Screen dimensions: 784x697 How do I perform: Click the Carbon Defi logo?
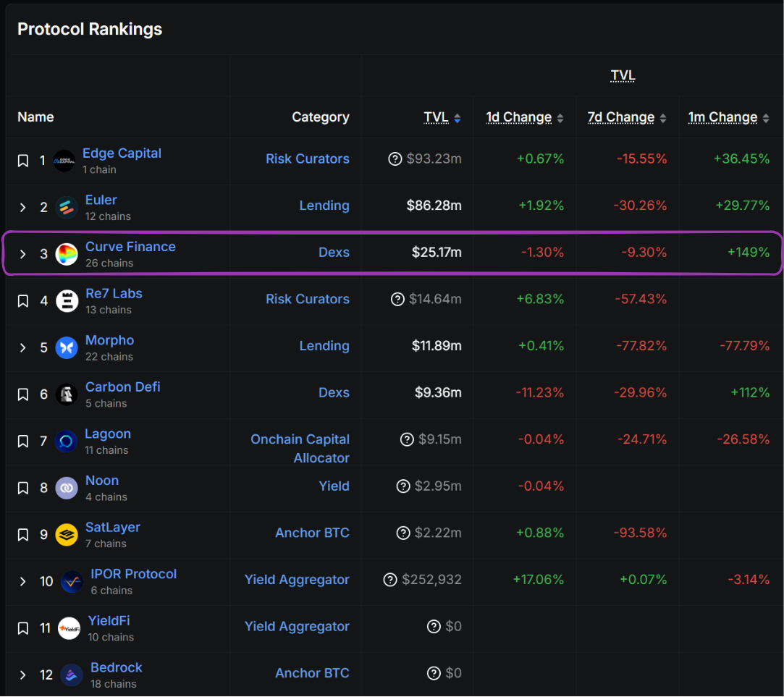tap(67, 394)
